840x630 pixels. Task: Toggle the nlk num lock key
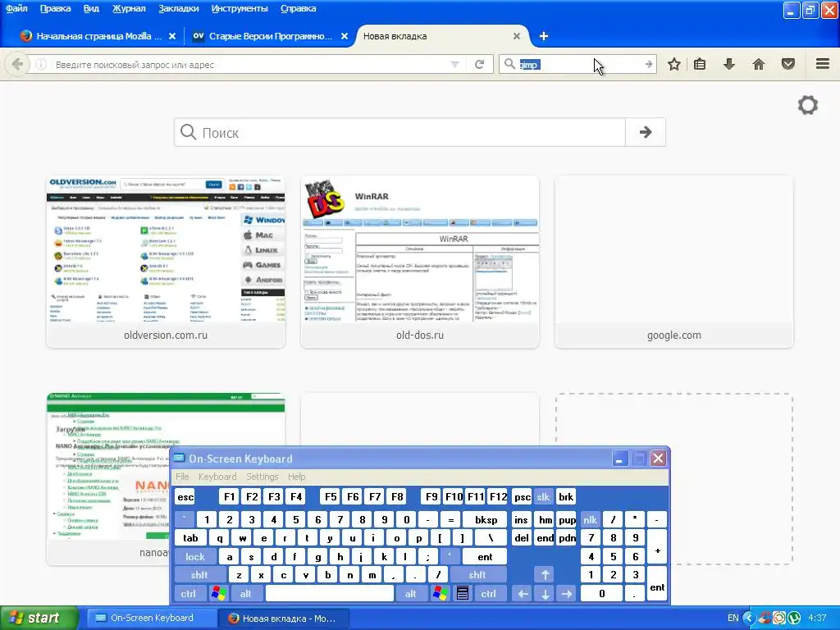(x=590, y=519)
